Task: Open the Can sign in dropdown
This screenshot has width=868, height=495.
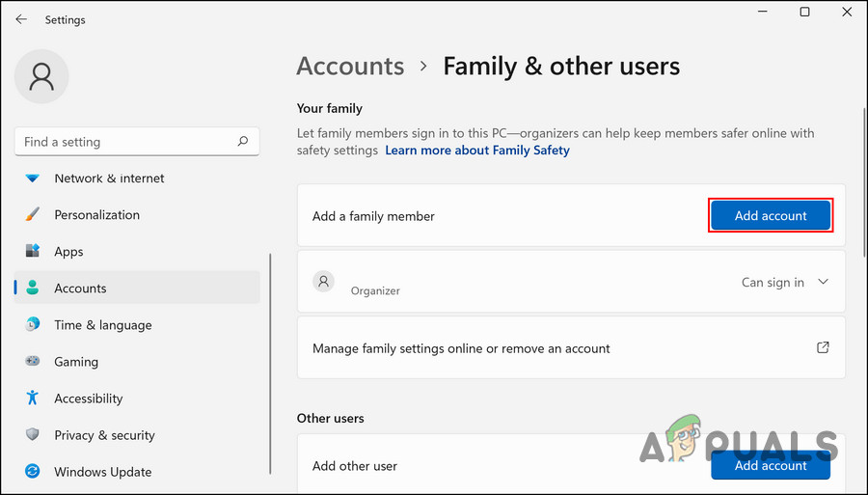Action: pyautogui.click(x=773, y=283)
